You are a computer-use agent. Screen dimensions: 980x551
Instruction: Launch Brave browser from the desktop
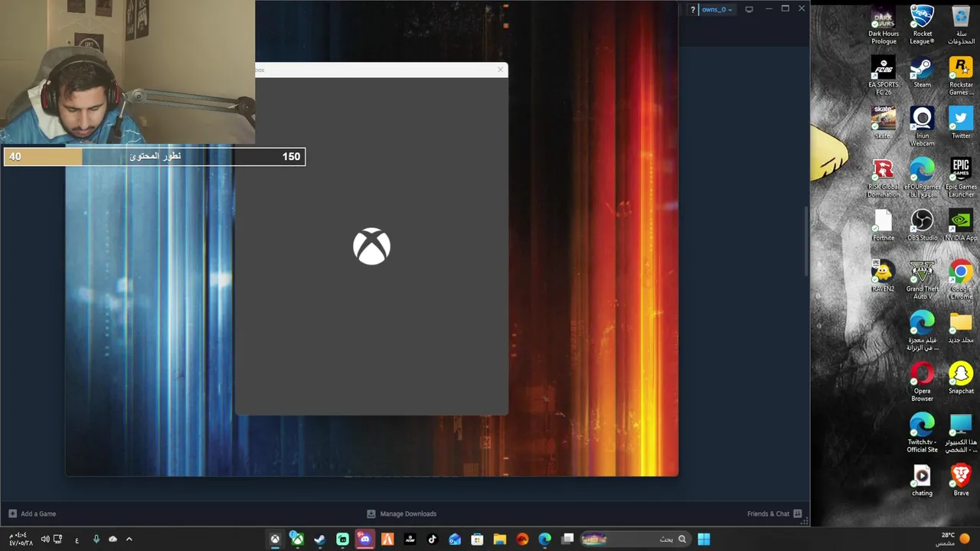click(x=961, y=481)
